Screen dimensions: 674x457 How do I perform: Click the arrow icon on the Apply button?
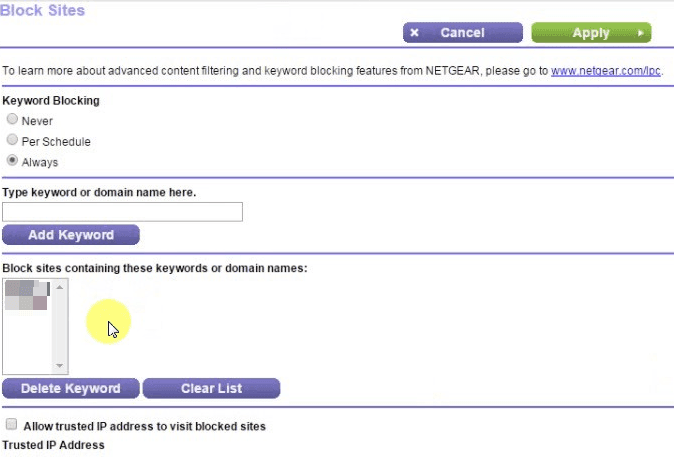[641, 33]
